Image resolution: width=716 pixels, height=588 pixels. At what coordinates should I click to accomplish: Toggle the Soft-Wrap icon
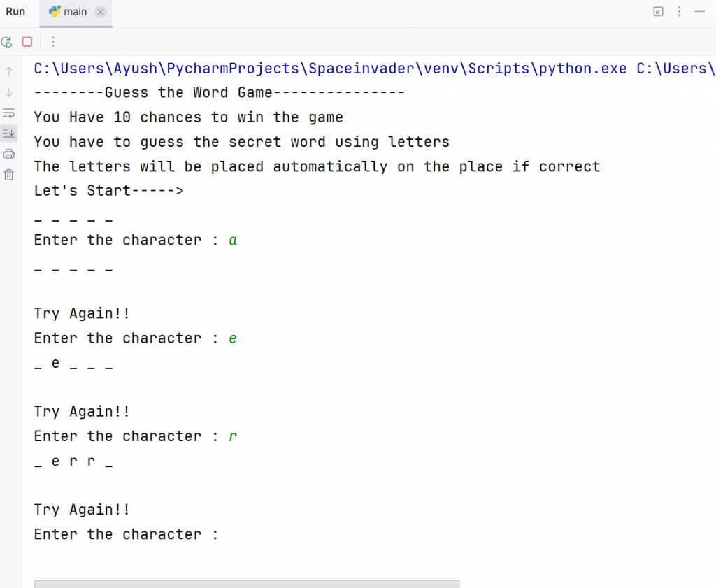point(8,113)
